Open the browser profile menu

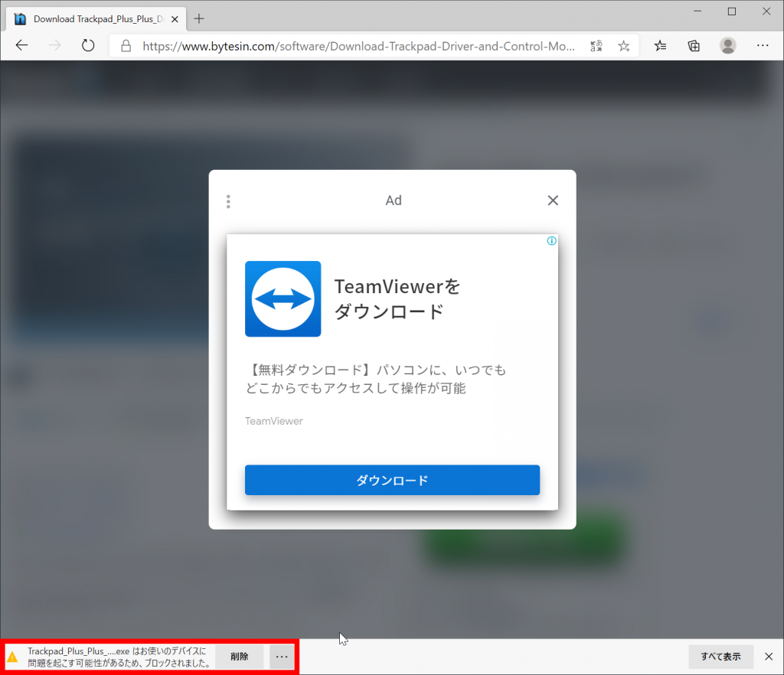pyautogui.click(x=727, y=46)
